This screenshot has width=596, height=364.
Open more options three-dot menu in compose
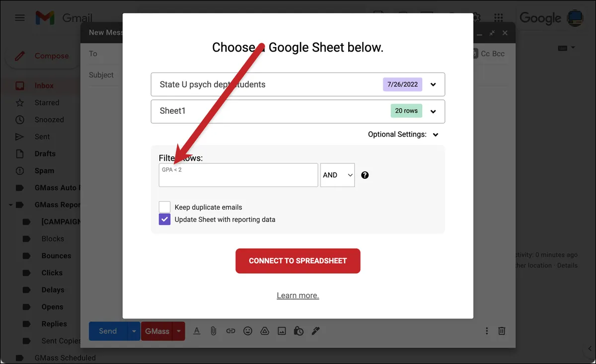click(487, 331)
